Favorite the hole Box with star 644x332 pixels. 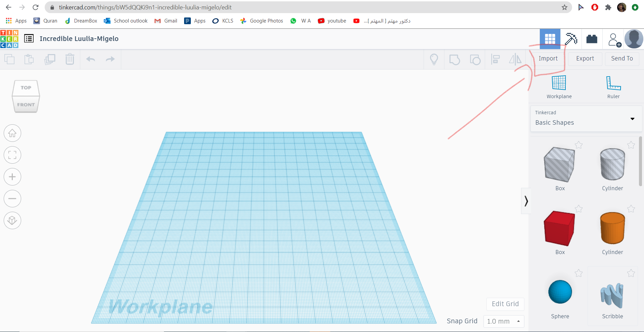(x=578, y=145)
